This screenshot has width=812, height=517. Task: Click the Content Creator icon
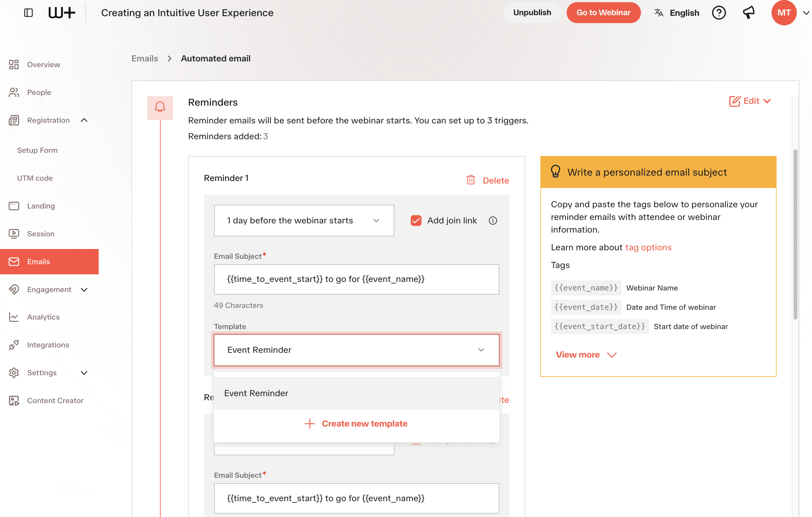(x=14, y=401)
